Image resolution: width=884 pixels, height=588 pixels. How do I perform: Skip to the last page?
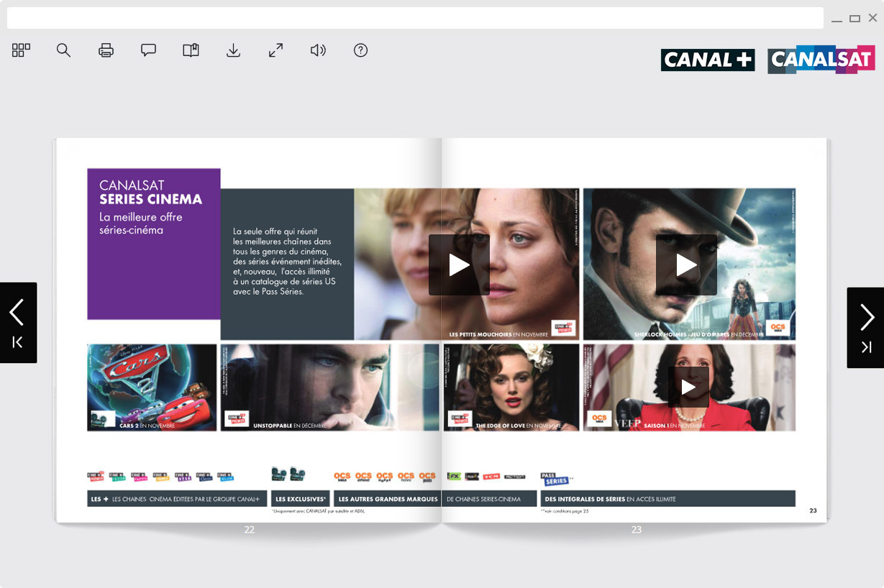point(865,346)
